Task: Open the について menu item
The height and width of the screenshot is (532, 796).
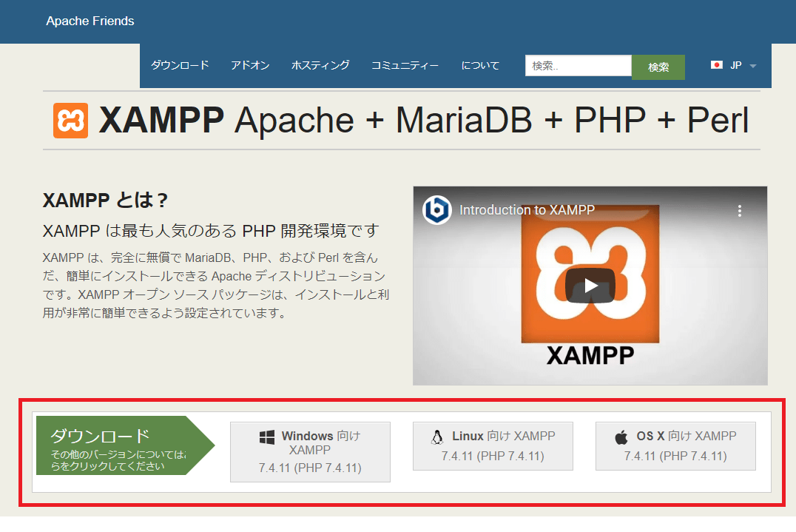Action: coord(480,65)
